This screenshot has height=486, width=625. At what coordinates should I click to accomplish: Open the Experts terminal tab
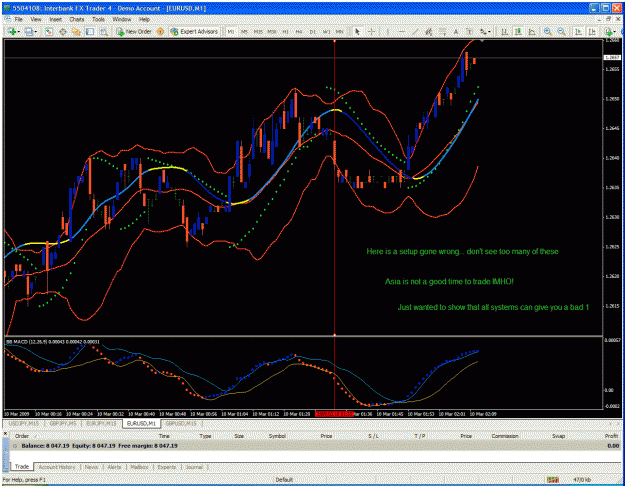(x=167, y=467)
